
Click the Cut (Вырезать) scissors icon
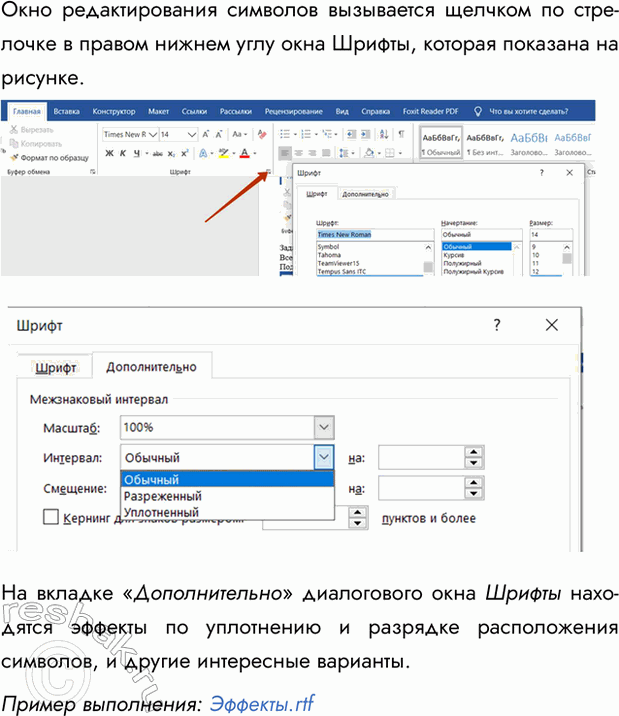(x=14, y=130)
